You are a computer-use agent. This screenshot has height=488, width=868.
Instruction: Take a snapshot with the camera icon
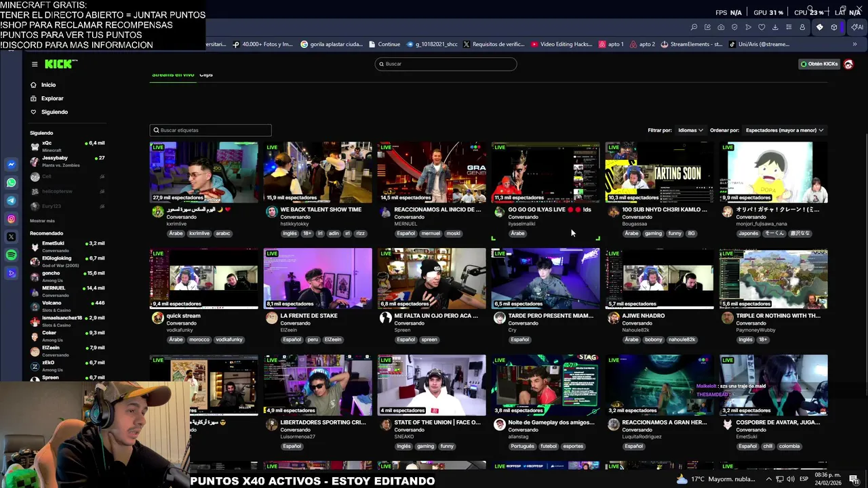pos(721,27)
